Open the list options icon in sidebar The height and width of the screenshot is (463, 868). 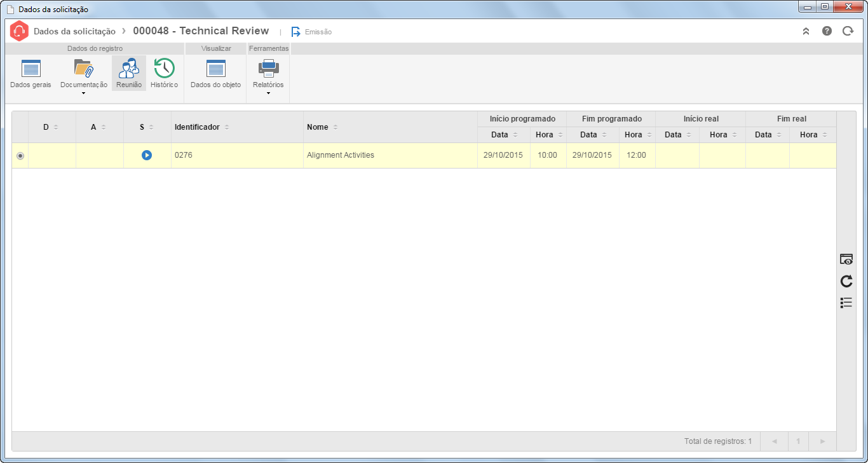(x=846, y=303)
